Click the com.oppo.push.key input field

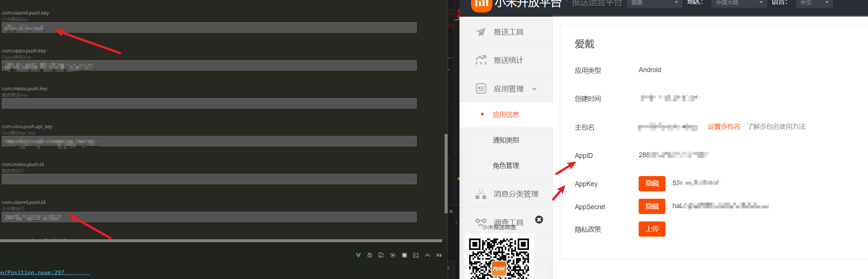pyautogui.click(x=209, y=65)
